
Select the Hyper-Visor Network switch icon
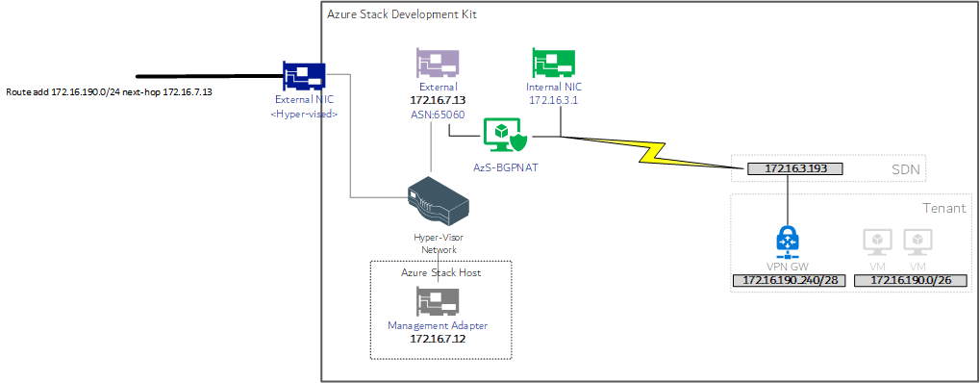[x=438, y=201]
